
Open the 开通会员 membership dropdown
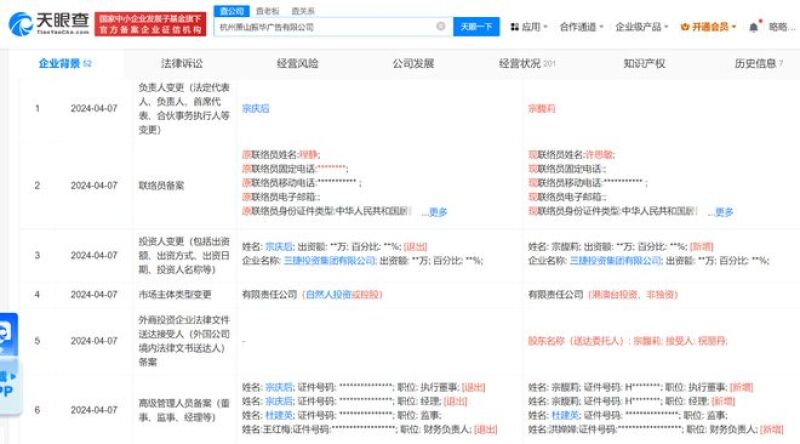click(708, 27)
